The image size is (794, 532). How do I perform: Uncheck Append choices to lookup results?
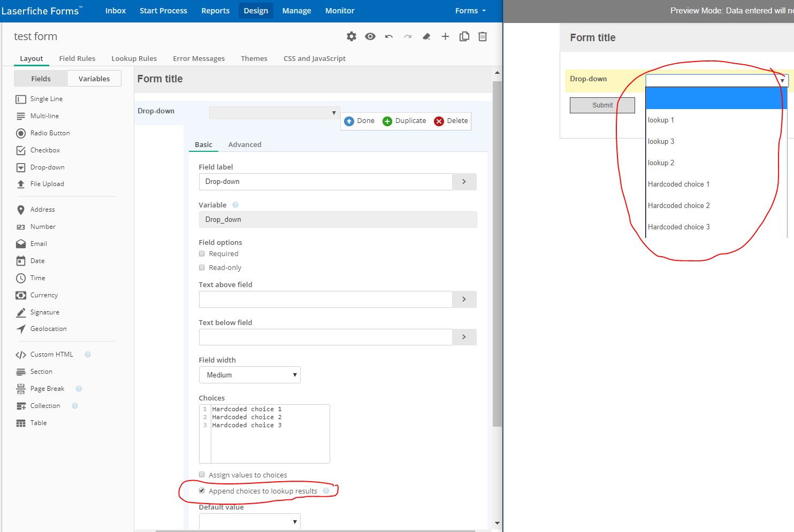coord(202,491)
